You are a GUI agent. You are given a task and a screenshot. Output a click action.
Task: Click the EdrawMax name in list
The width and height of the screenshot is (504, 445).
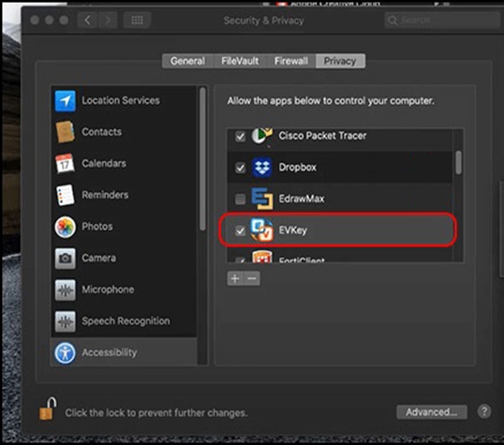302,199
